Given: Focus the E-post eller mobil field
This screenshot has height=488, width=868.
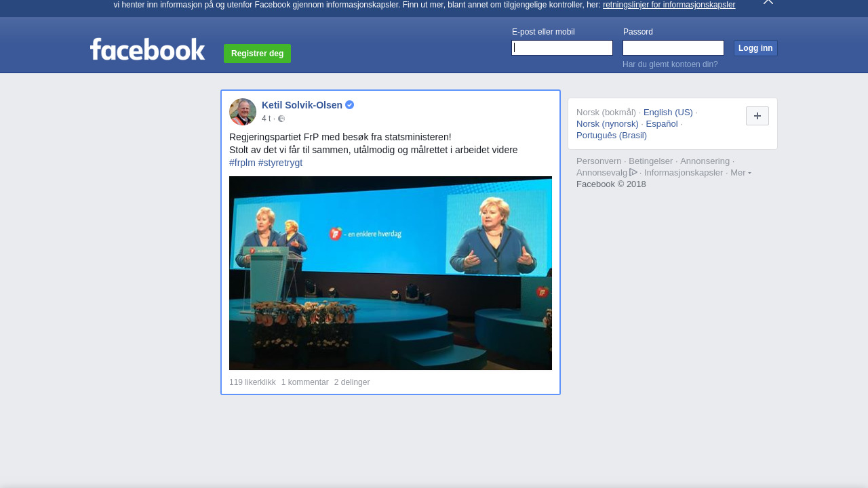Looking at the screenshot, I should tap(562, 48).
